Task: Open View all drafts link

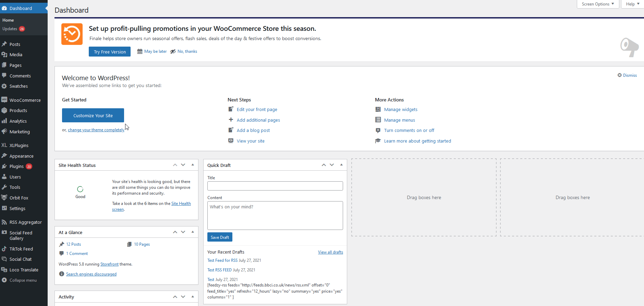Action: coord(330,252)
